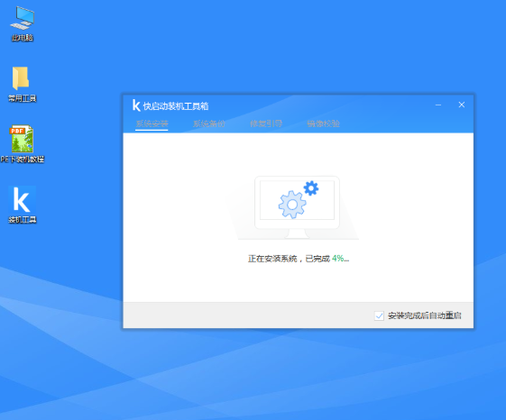Open the 常用工具 folder icon
This screenshot has height=420, width=506.
click(x=22, y=84)
